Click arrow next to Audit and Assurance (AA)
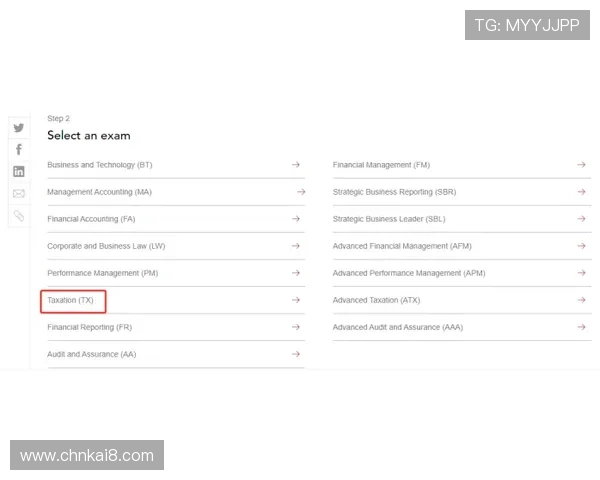 296,354
